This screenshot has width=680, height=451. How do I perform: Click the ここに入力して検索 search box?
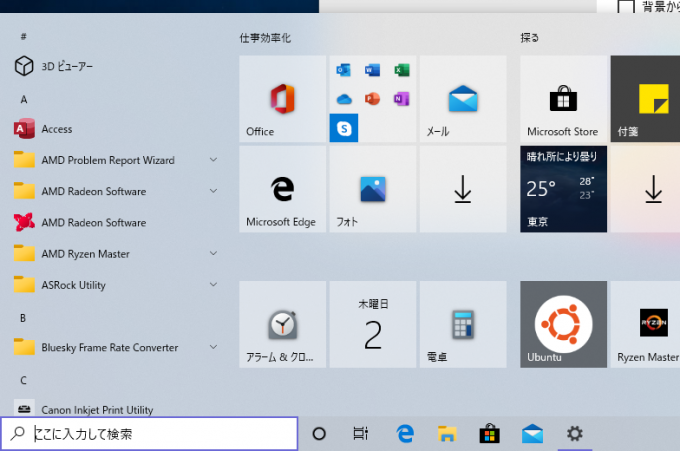pyautogui.click(x=149, y=433)
